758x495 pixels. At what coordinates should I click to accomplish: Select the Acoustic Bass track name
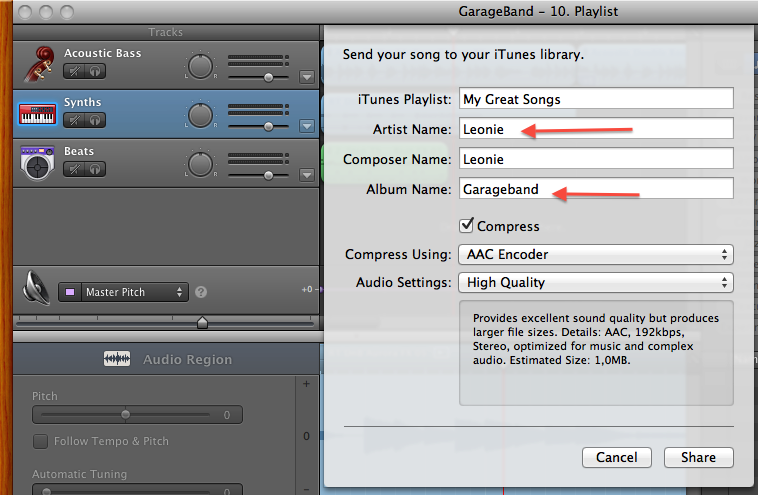click(x=102, y=53)
